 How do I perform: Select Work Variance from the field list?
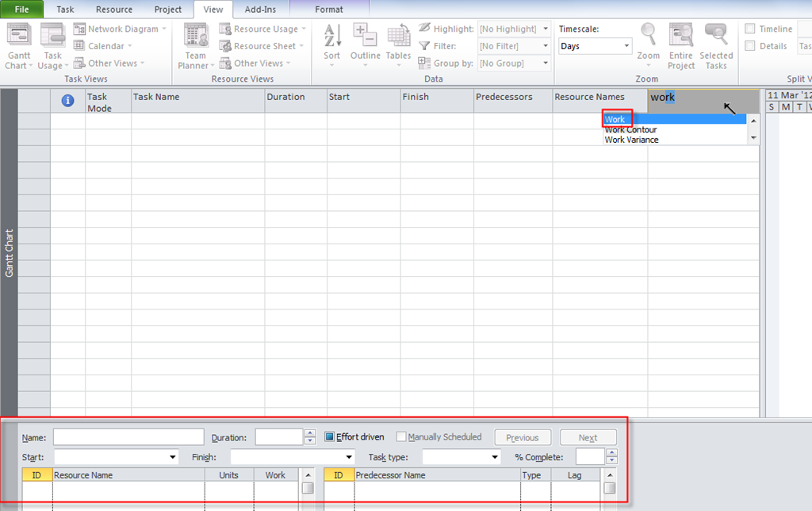[x=631, y=140]
